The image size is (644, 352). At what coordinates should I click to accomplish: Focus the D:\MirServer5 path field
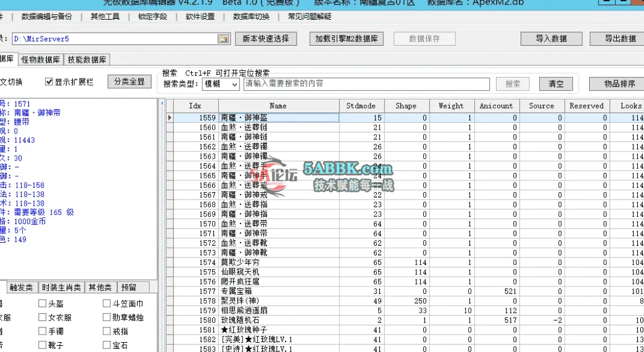(x=115, y=39)
